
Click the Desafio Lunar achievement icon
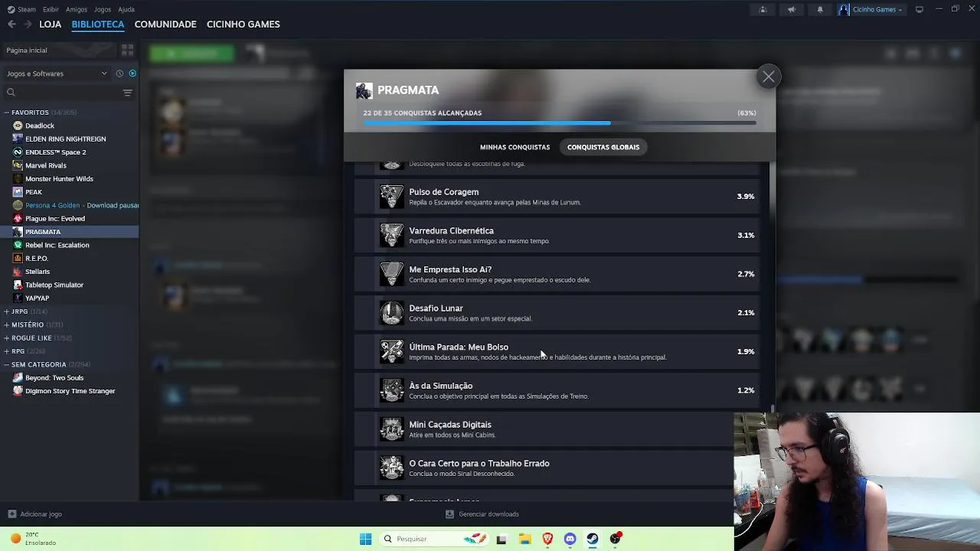click(392, 312)
